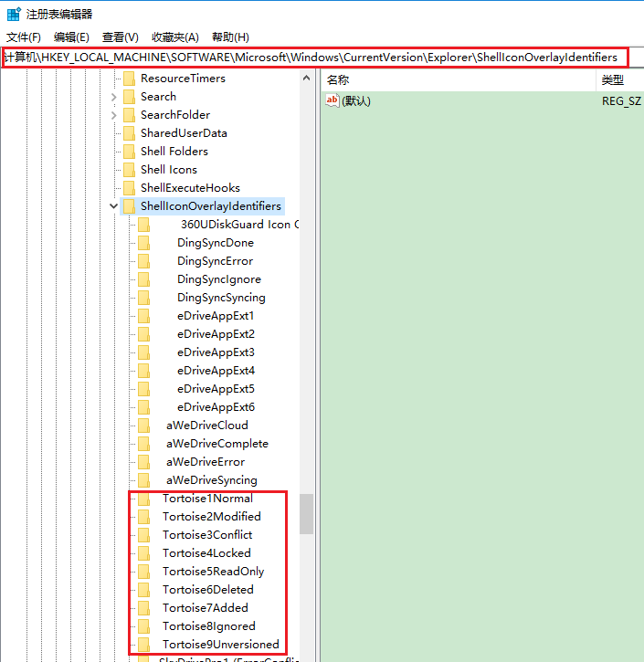Open the 帮助(H) menu
This screenshot has height=662, width=644.
pos(230,37)
